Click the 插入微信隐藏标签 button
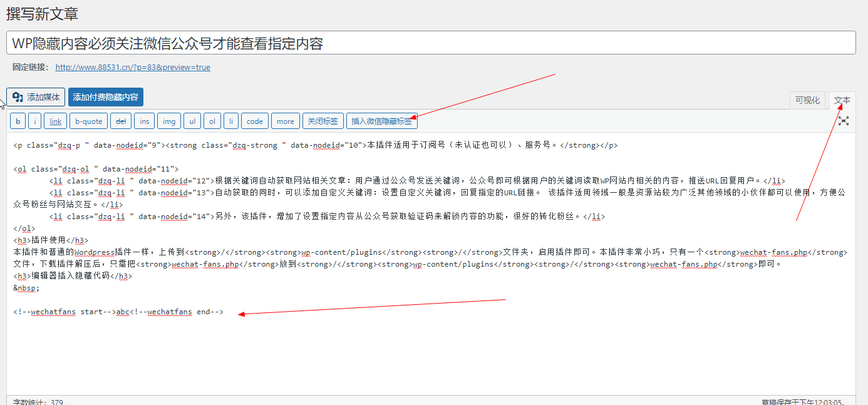The width and height of the screenshot is (868, 405). [382, 121]
